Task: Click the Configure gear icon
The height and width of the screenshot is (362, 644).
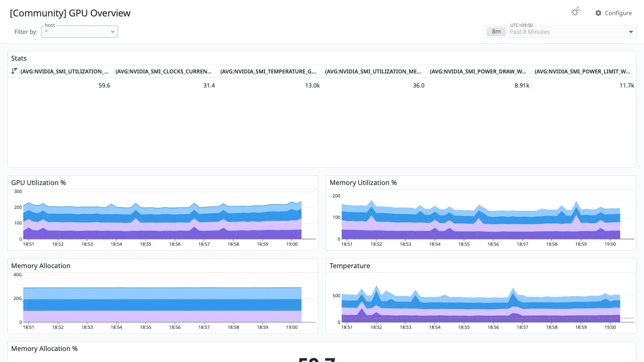Action: (598, 13)
